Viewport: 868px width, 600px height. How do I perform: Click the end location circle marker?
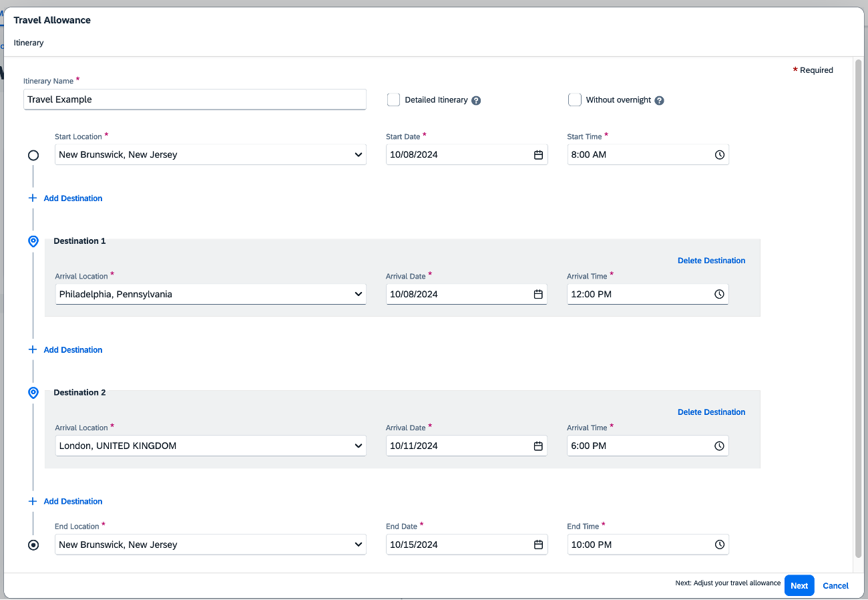(x=33, y=545)
